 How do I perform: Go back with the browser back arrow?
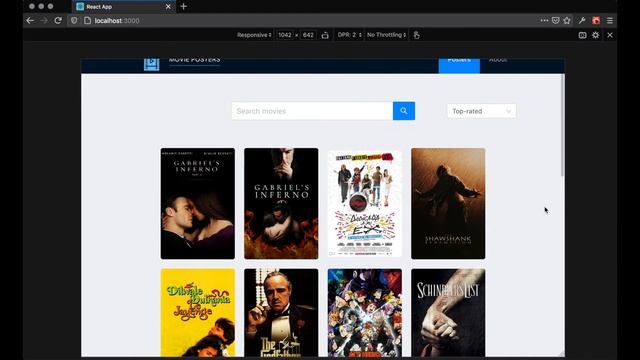[x=30, y=20]
